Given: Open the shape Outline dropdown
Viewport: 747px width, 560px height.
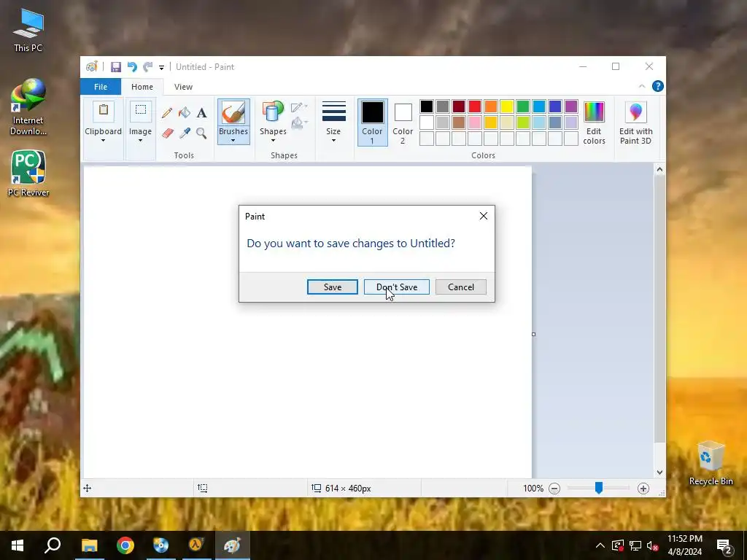Looking at the screenshot, I should point(298,107).
